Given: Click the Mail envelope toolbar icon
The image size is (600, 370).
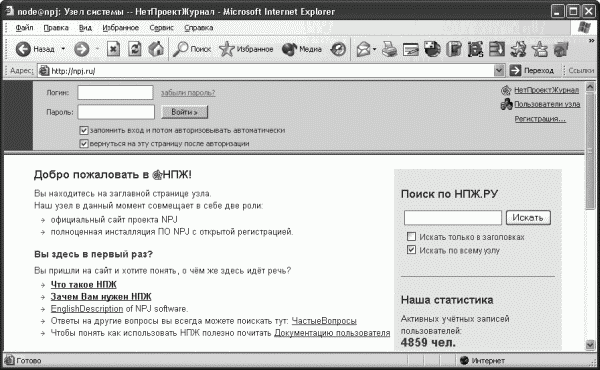Looking at the screenshot, I should point(363,49).
